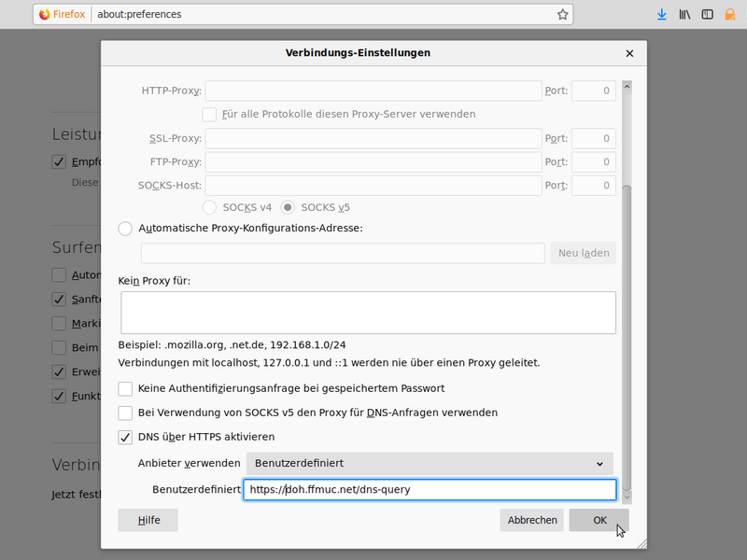Bookmark this page with the star icon
Viewport: 747px width, 560px height.
click(x=563, y=14)
